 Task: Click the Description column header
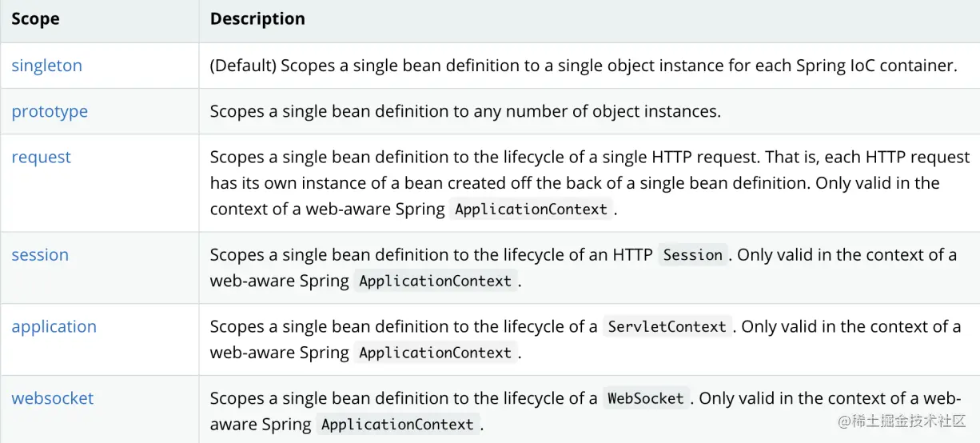tap(257, 18)
